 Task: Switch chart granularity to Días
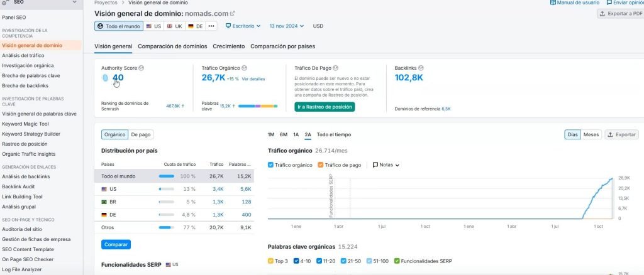click(x=572, y=134)
